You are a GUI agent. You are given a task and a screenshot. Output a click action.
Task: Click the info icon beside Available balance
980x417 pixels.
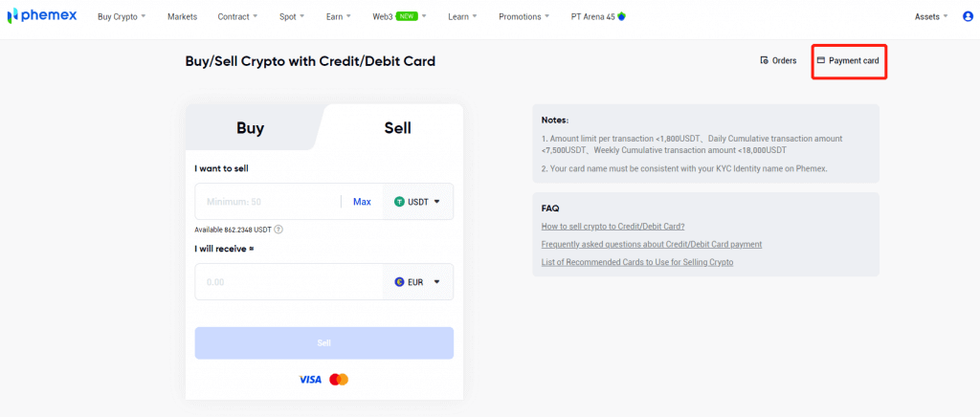tap(278, 230)
